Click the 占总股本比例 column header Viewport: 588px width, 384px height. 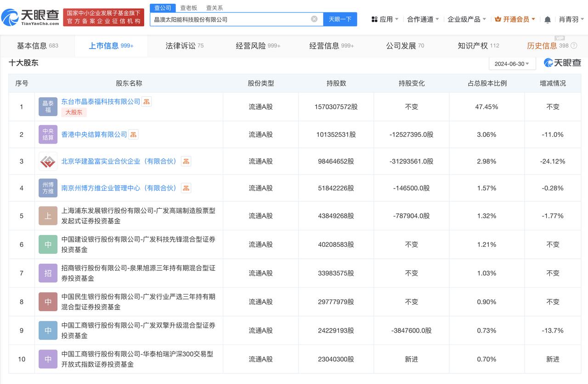(487, 83)
